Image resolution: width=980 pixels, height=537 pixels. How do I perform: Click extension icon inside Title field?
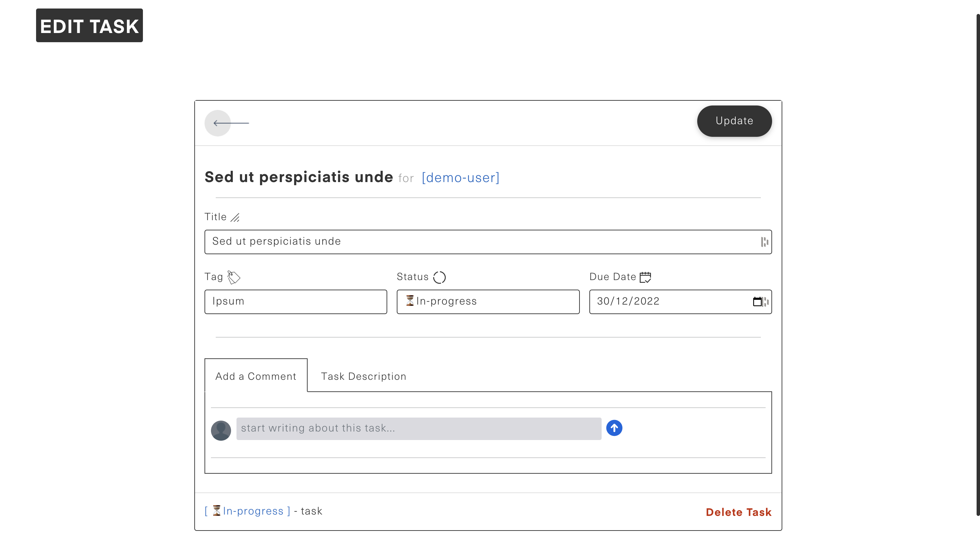tap(764, 242)
